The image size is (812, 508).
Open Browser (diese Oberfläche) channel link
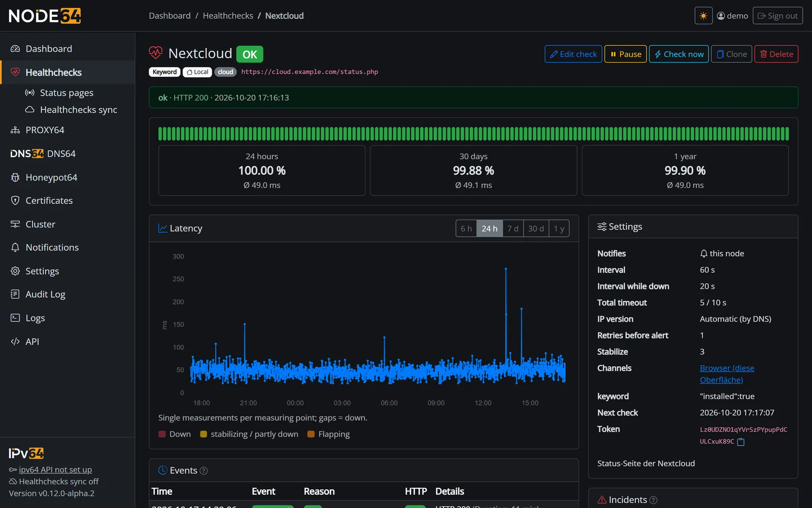[x=727, y=374]
